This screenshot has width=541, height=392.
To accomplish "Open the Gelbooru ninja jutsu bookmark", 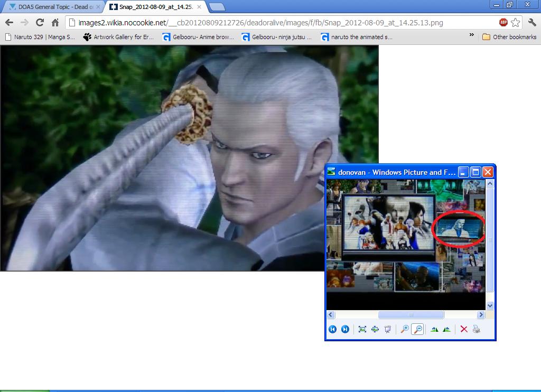I will [x=277, y=37].
